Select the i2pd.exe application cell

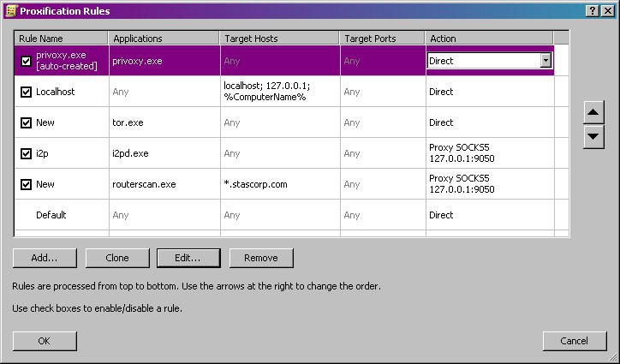[164, 153]
